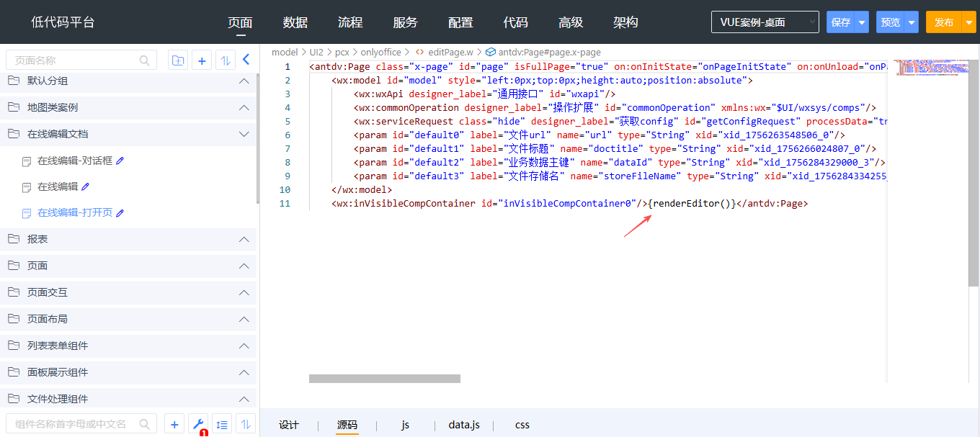Open the 发布 split-button arrow
980x437 pixels.
[x=968, y=22]
